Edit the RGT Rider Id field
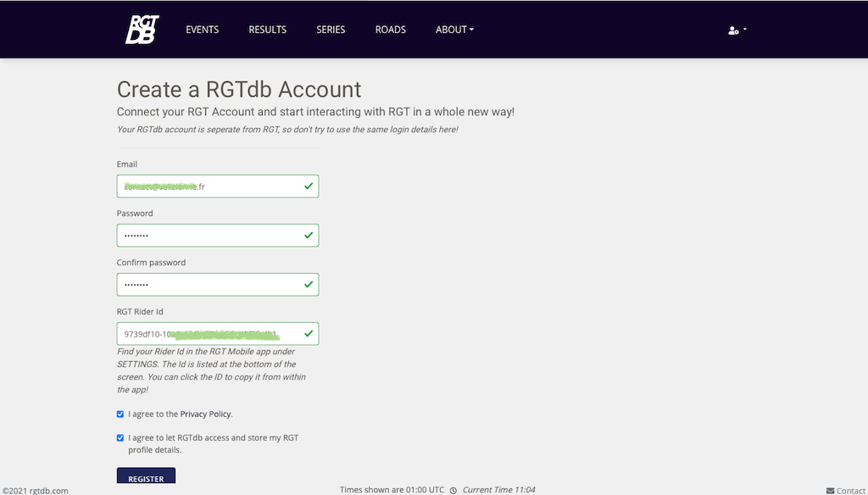Image resolution: width=868 pixels, height=495 pixels. [x=218, y=334]
